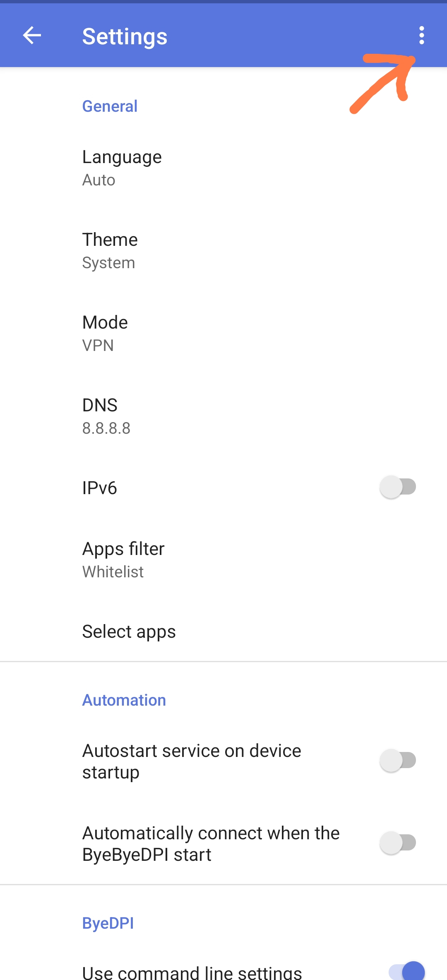Edit the DNS 8.8.8.8 setting

106,416
